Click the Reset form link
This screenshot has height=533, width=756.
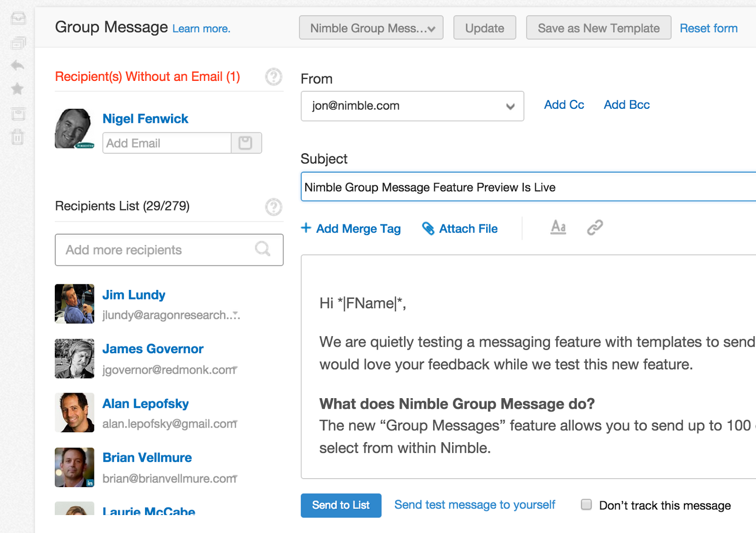pyautogui.click(x=709, y=28)
